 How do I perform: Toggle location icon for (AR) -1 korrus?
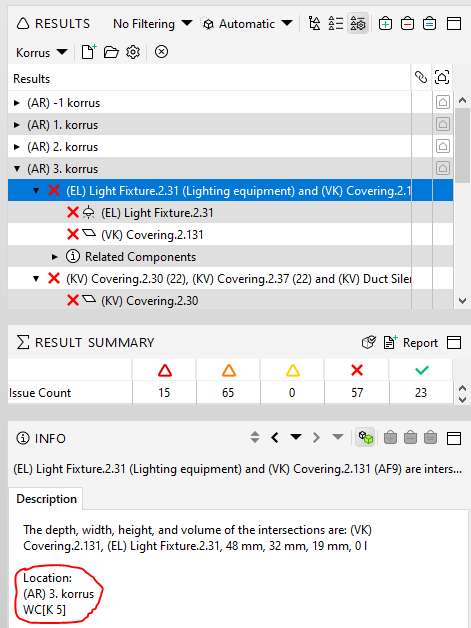(443, 102)
